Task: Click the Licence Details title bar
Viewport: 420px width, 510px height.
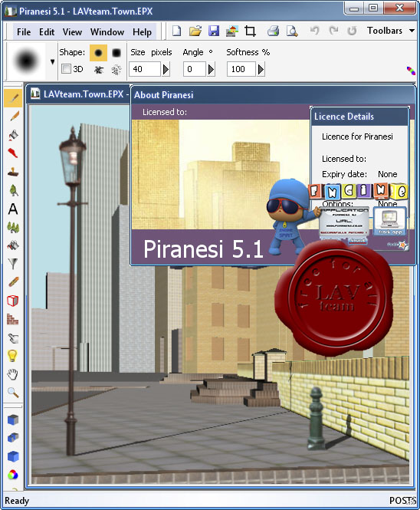Action: 359,117
